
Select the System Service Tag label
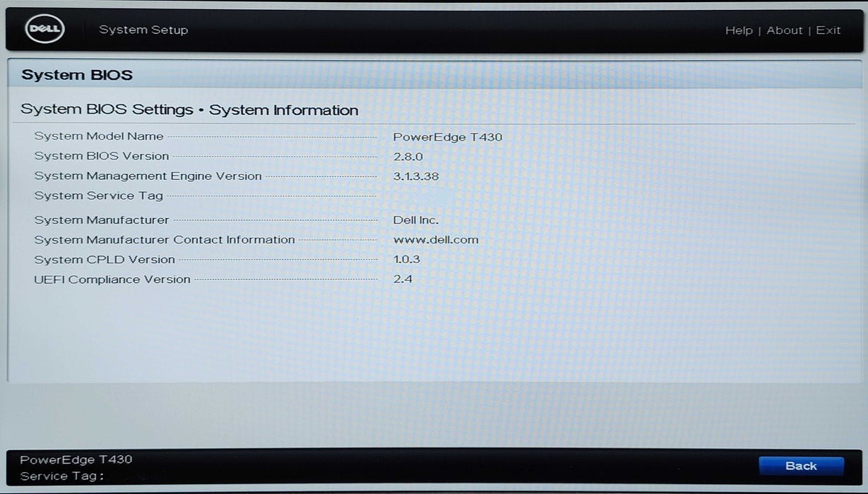(x=99, y=195)
